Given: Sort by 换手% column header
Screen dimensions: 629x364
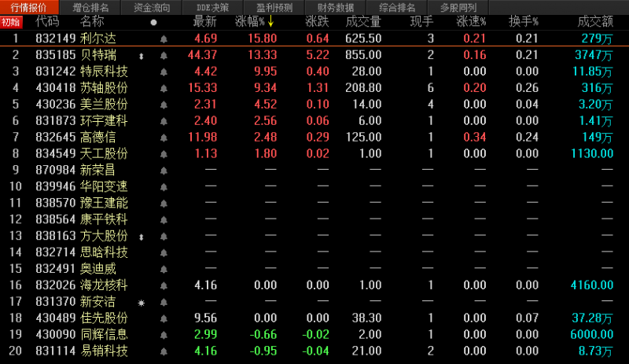Looking at the screenshot, I should coord(524,22).
